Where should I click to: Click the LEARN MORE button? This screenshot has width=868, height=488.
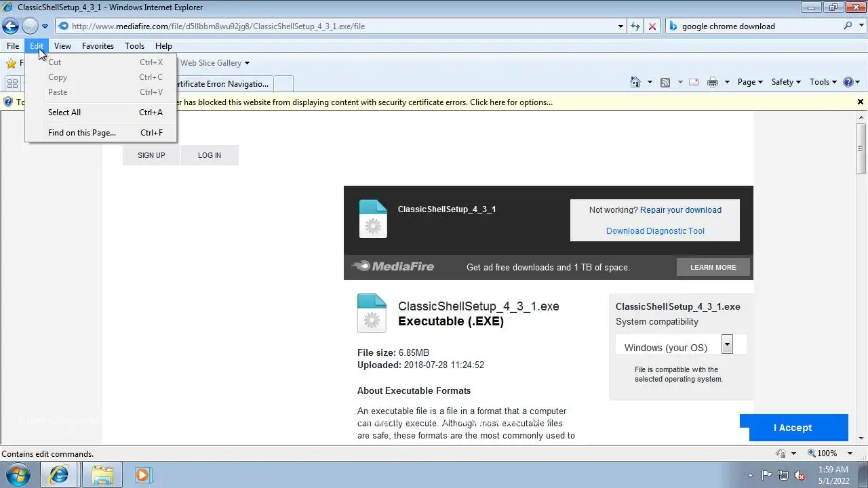coord(713,267)
